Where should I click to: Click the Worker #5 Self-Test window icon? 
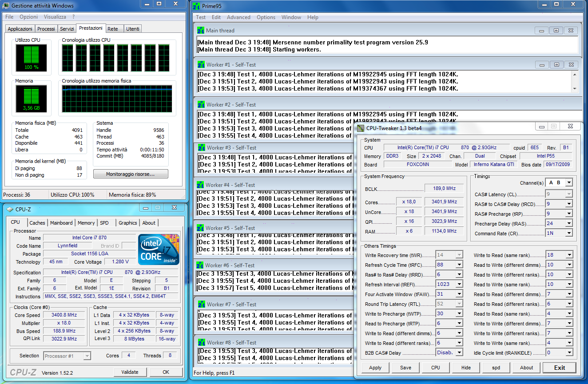pos(201,228)
